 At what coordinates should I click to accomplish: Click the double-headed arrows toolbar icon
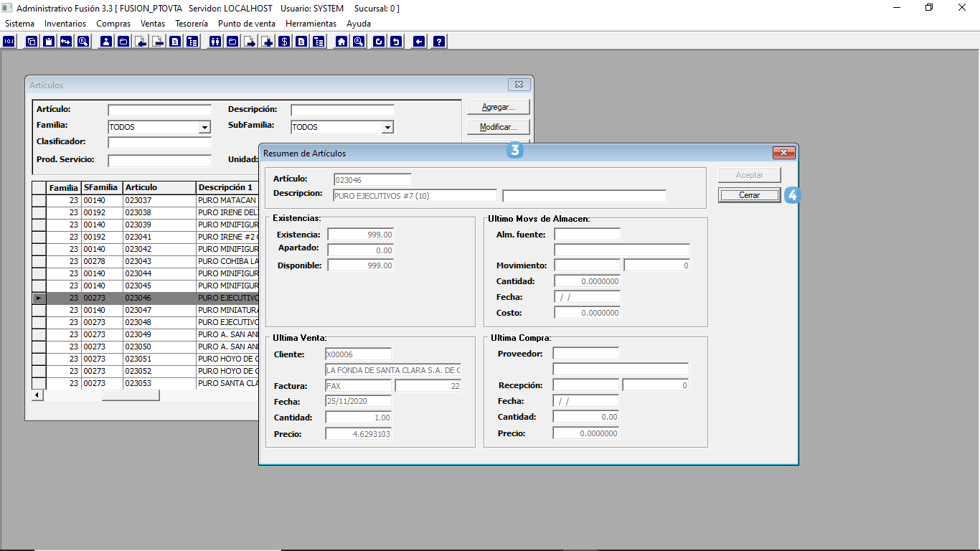tap(66, 42)
